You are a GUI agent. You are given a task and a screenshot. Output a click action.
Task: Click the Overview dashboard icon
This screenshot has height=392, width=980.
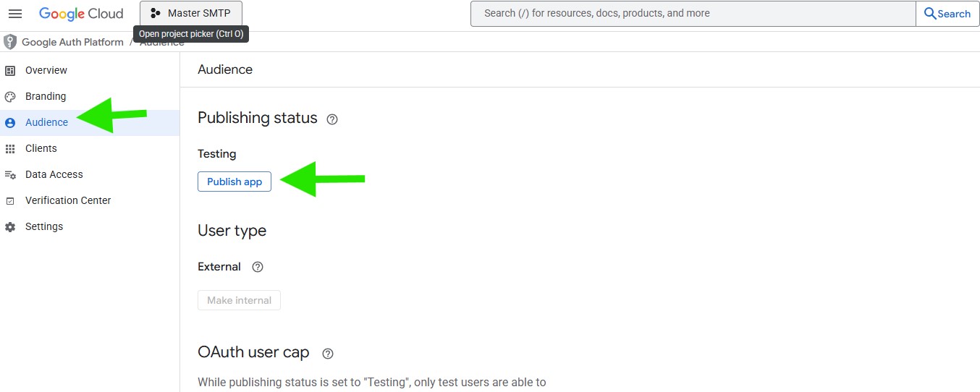(x=10, y=70)
